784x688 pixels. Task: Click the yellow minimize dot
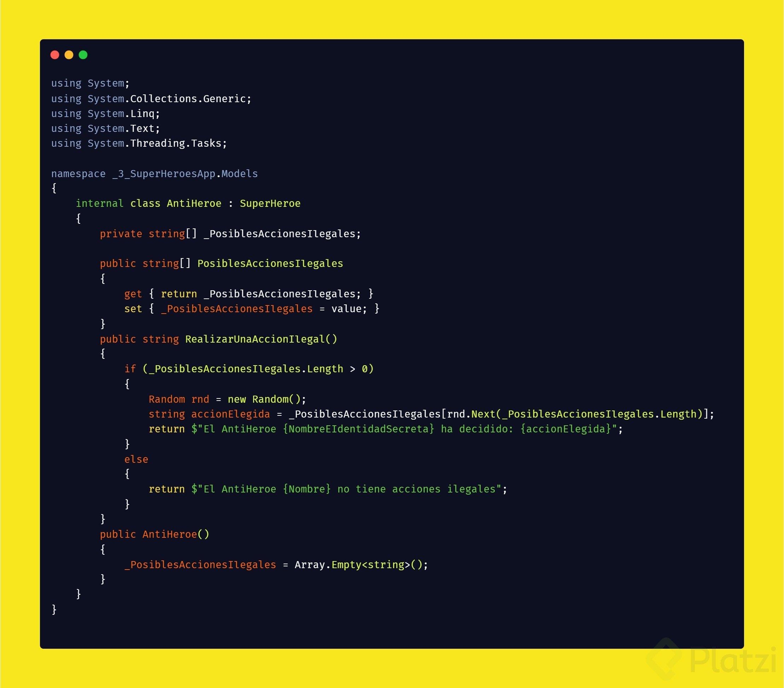[69, 55]
